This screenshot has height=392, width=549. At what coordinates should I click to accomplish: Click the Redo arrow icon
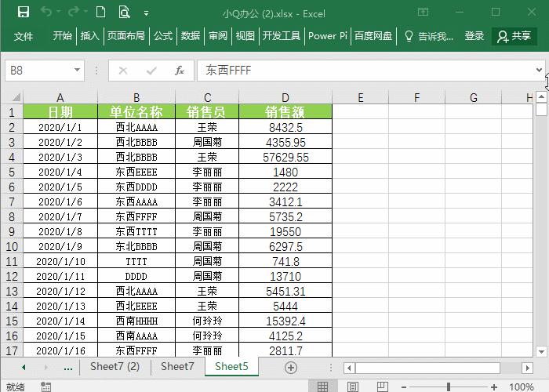coord(73,12)
